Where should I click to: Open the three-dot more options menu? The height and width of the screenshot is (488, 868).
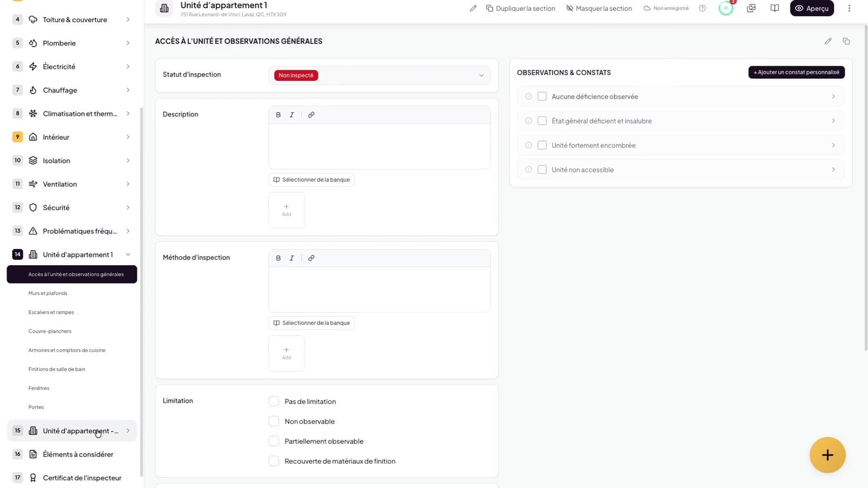point(850,8)
